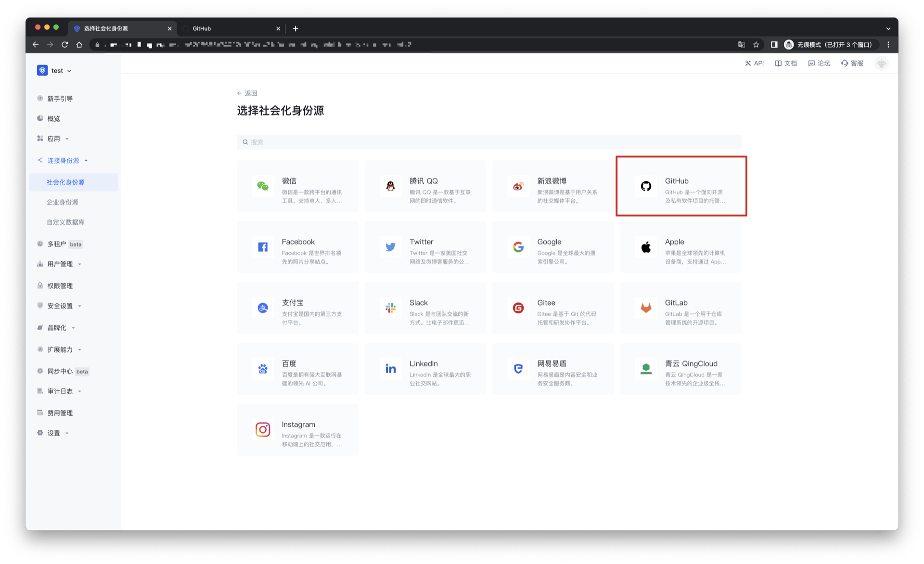Viewport: 924px width, 564px height.
Task: Select the Slack identity source
Action: (425, 308)
